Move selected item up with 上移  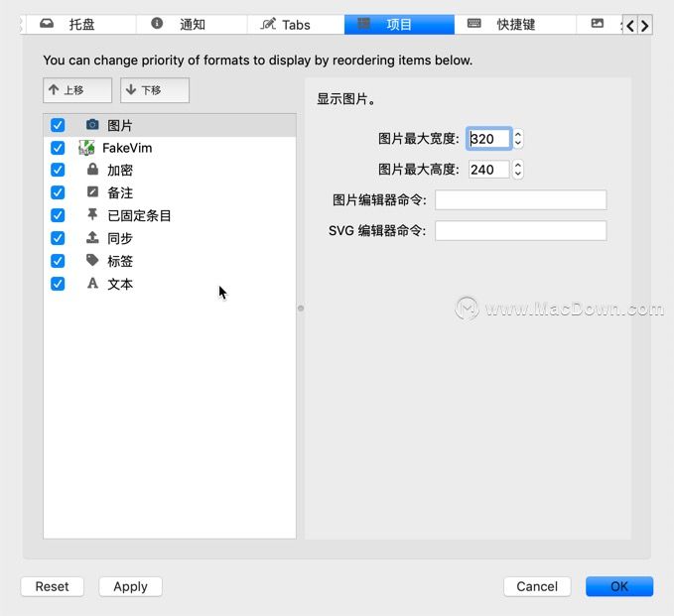(x=77, y=90)
